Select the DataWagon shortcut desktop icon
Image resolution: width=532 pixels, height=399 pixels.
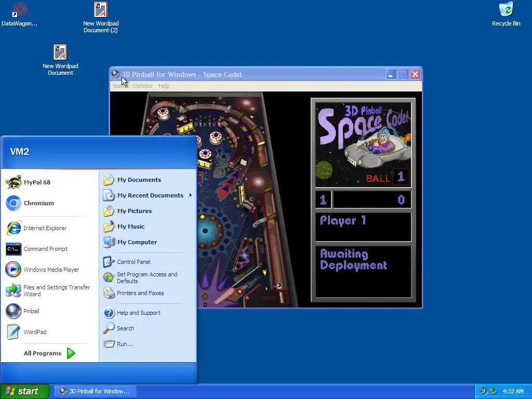[19, 9]
